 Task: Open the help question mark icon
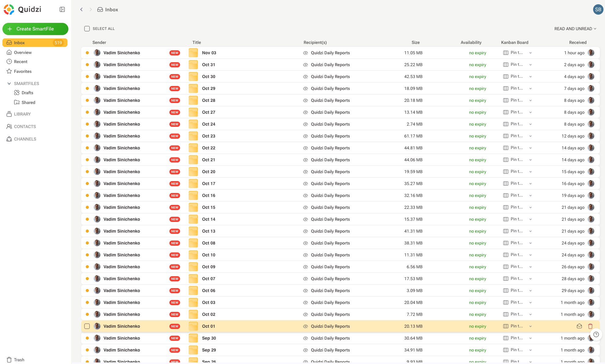[x=596, y=334]
